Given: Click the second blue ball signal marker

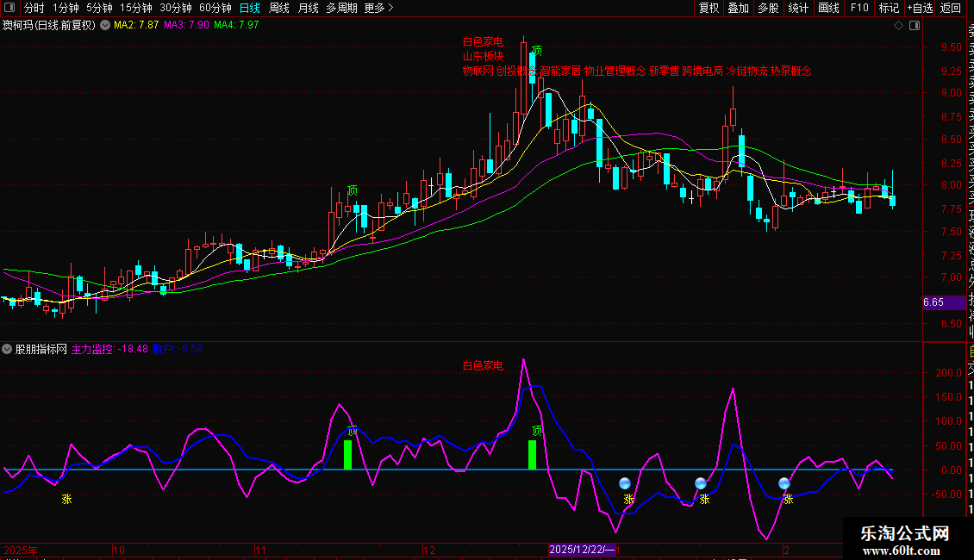Looking at the screenshot, I should click(x=701, y=483).
